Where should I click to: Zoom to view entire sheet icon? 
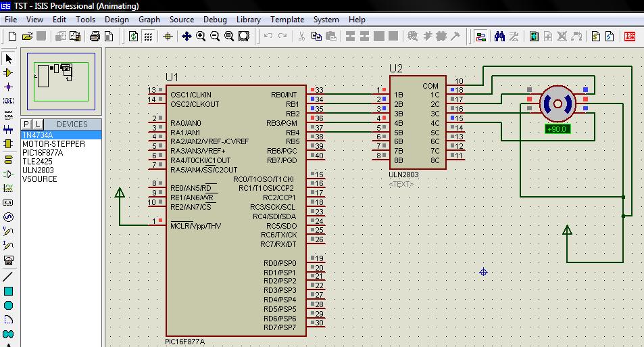click(x=229, y=36)
